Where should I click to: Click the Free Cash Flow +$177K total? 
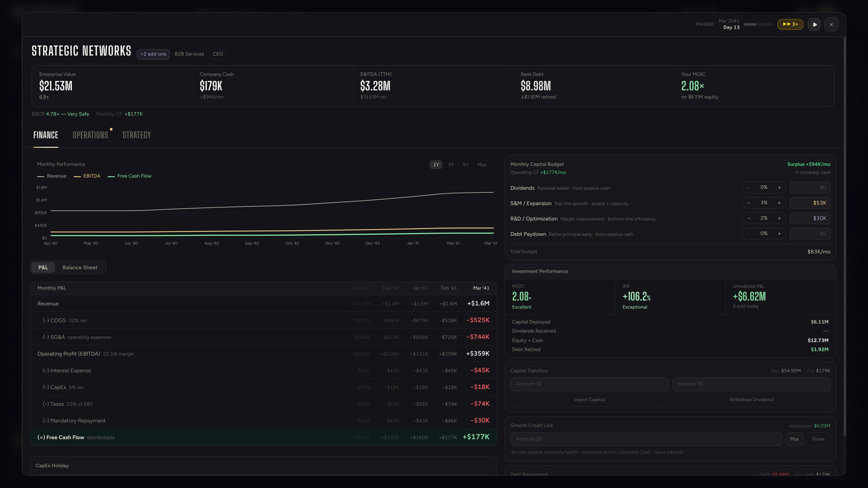476,437
